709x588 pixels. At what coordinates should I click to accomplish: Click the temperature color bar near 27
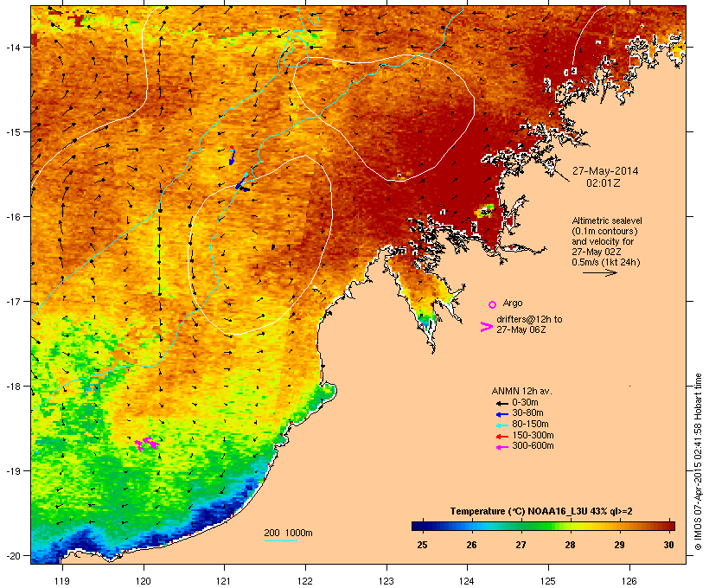click(521, 526)
